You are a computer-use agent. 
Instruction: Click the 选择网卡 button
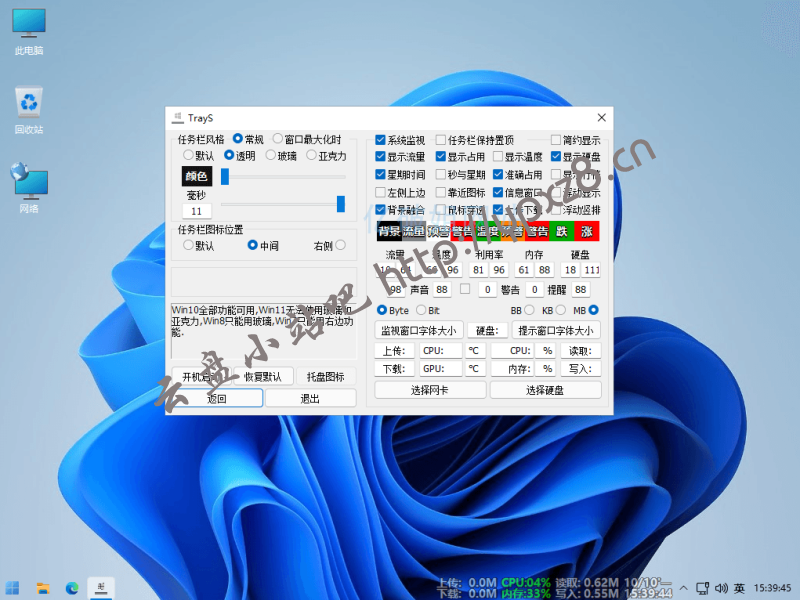pos(430,390)
